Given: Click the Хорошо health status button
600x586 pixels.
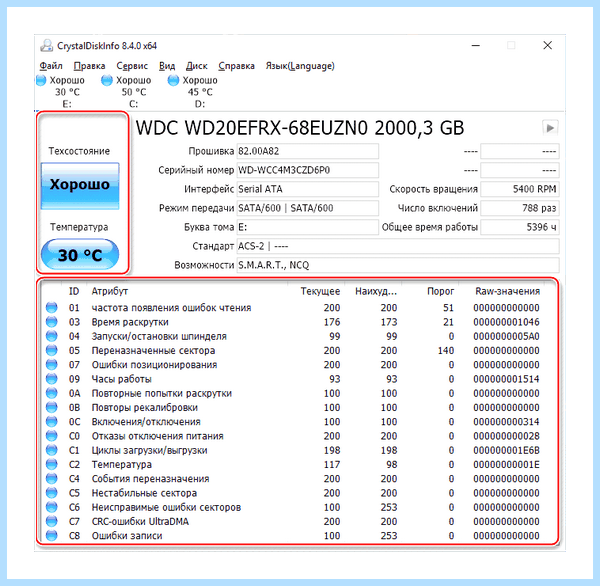Looking at the screenshot, I should point(80,186).
